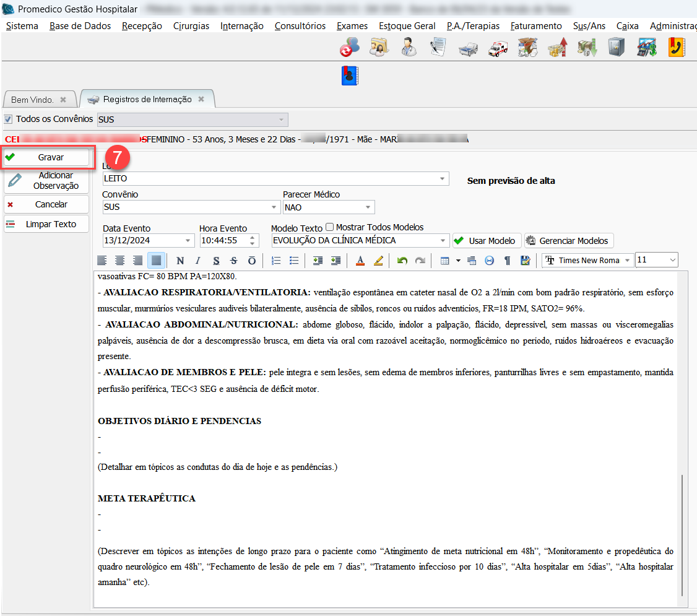Open the ambulance icon in the toolbar
Screen dimensions: 697x616
(498, 48)
